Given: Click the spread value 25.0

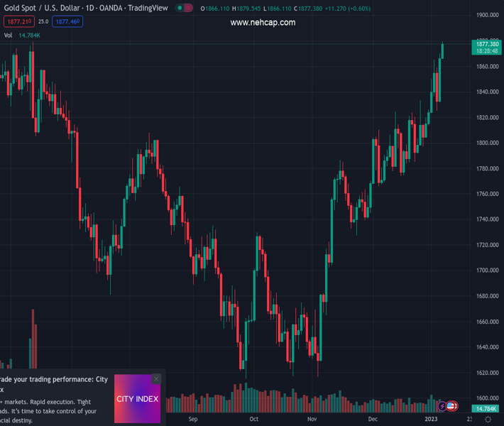Looking at the screenshot, I should coord(43,22).
